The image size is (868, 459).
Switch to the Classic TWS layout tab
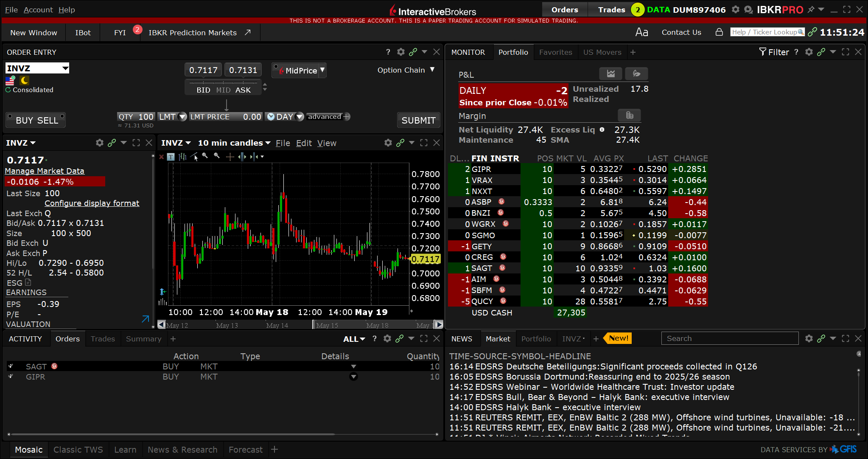78,449
